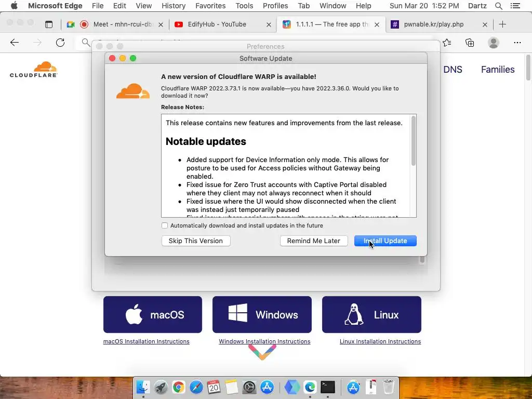Choose Remind Me Later
Screen dimensions: 532x399
pyautogui.click(x=313, y=241)
